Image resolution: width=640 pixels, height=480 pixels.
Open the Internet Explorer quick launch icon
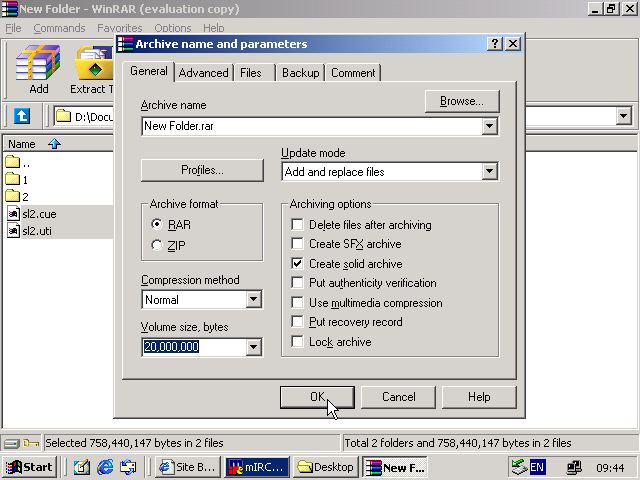(106, 467)
